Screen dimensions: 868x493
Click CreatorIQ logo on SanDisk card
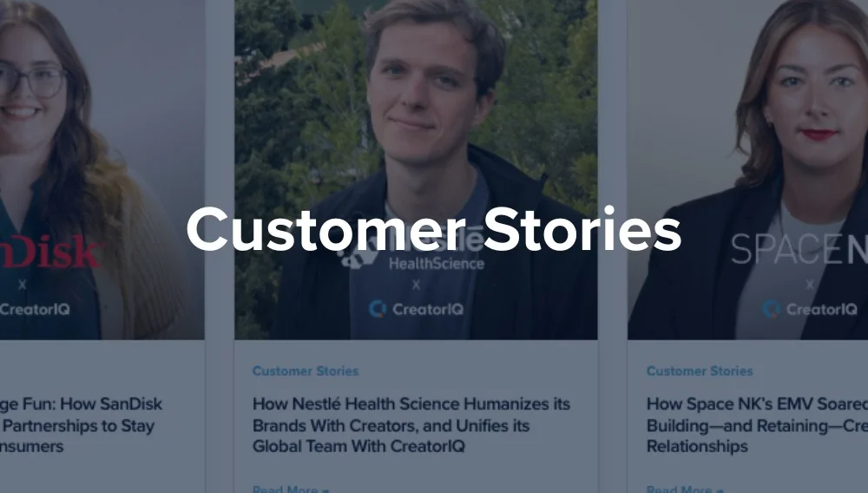coord(35,309)
